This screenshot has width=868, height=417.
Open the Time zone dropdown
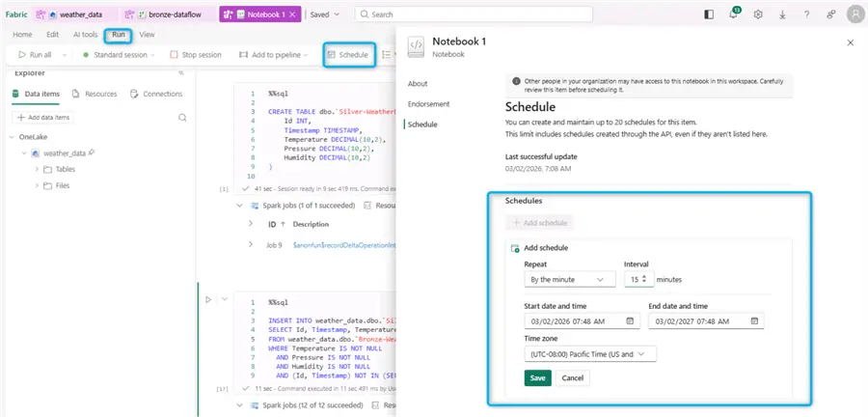point(590,354)
